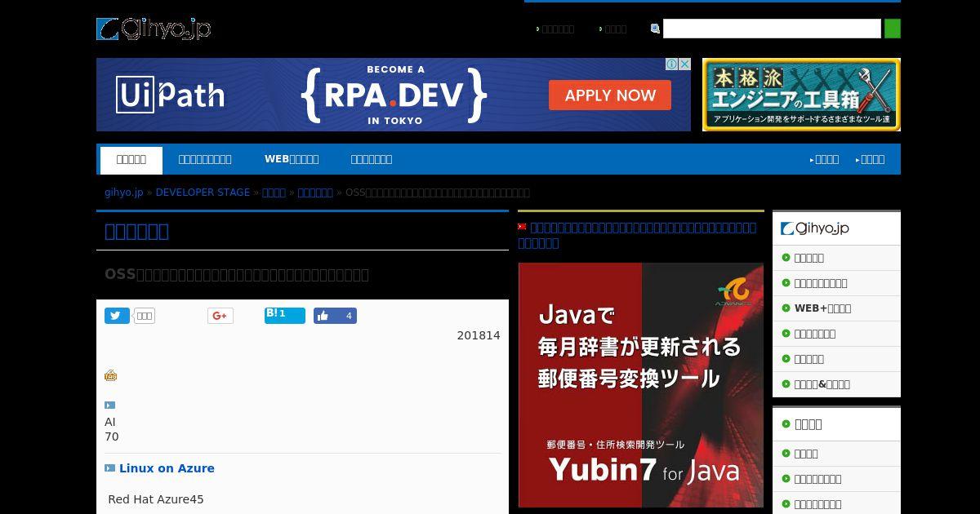Go to gihyo.jp in the breadcrumb
The width and height of the screenshot is (980, 514).
124,193
